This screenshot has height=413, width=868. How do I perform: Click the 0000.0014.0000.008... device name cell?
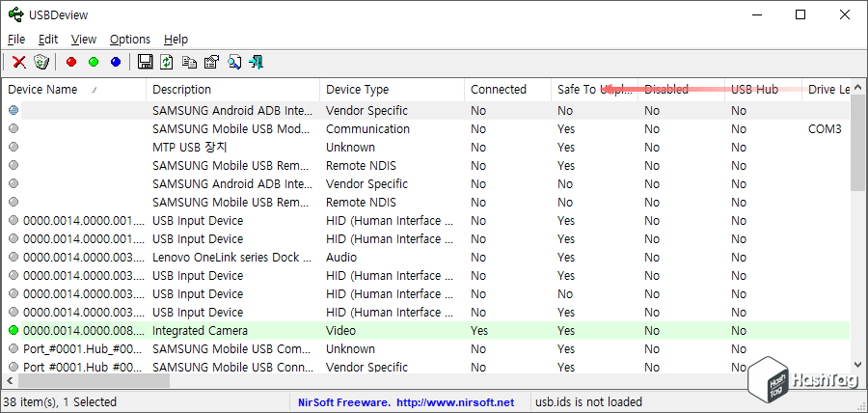(x=84, y=331)
